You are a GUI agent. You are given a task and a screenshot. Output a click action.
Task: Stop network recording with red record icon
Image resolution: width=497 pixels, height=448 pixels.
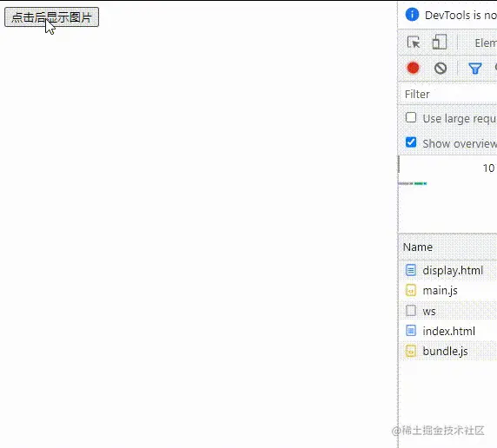[x=413, y=68]
